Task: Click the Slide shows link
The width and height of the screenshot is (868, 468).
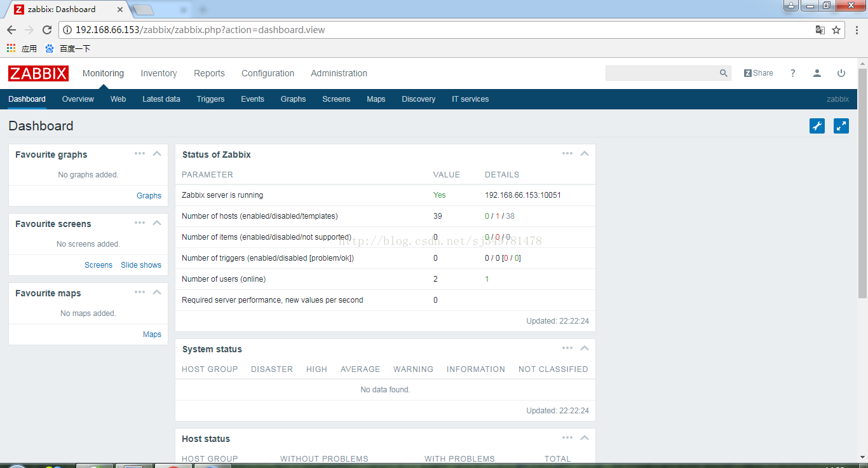Action: point(141,265)
